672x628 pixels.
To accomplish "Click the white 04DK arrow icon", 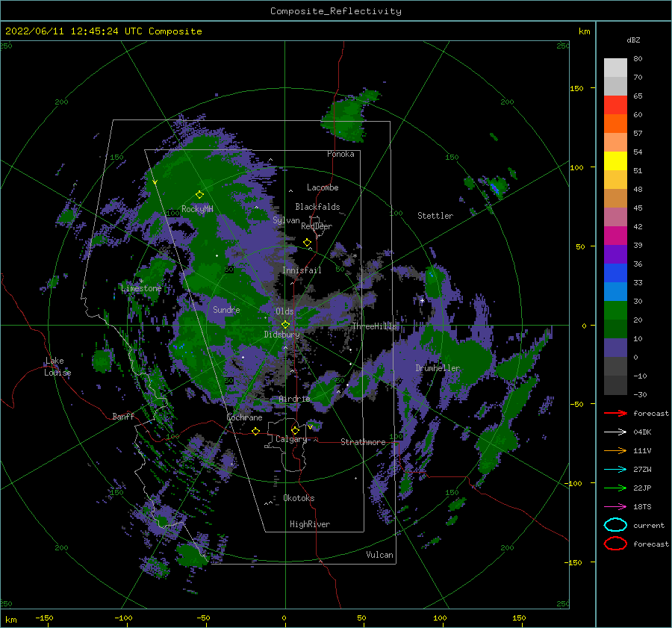I will 615,432.
